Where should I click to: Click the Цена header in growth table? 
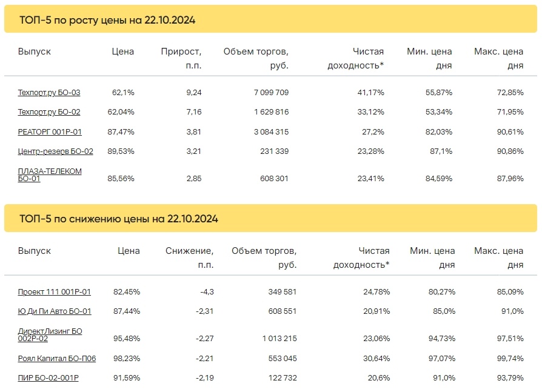(122, 51)
